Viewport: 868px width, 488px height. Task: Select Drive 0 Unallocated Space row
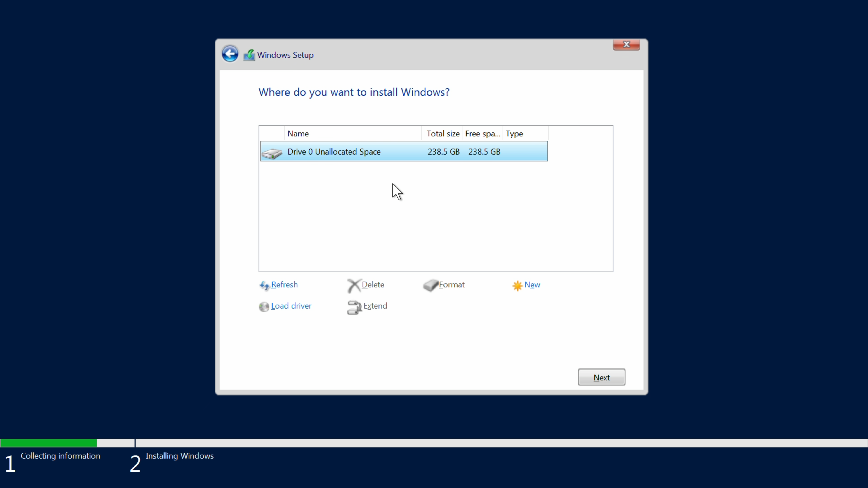point(404,152)
